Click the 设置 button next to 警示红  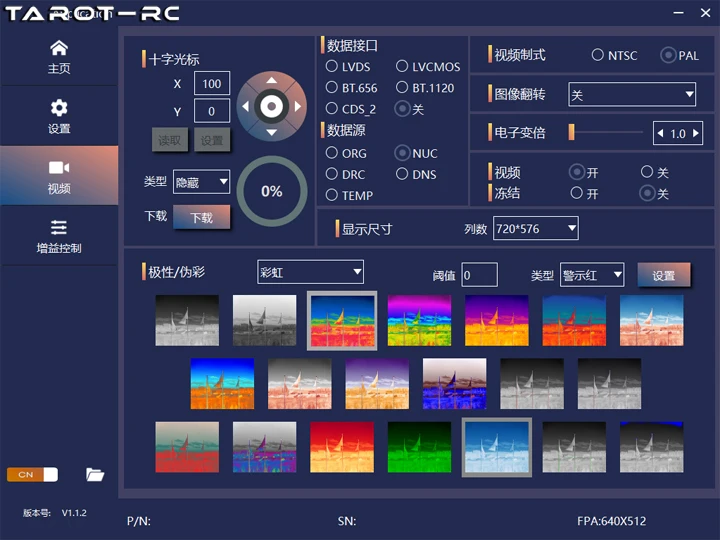664,275
